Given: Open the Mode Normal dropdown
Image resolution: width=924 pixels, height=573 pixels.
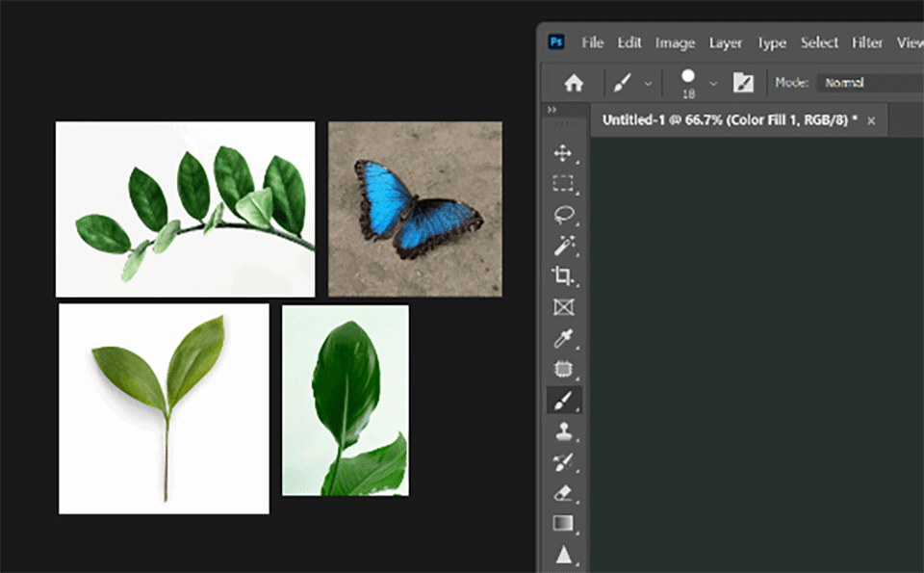Looking at the screenshot, I should point(870,83).
